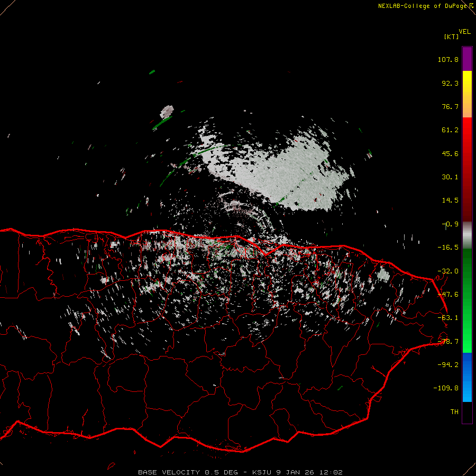Click the -16.5 velocity scale value
The width and height of the screenshot is (476, 476).
pos(448,248)
